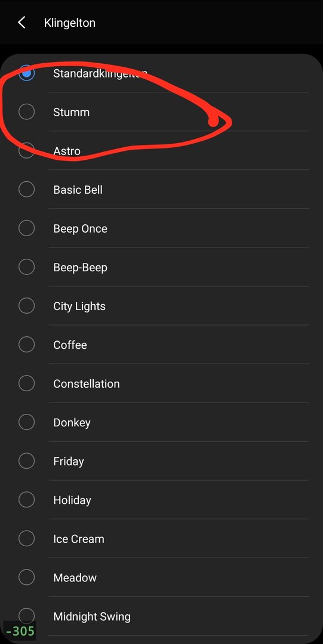The height and width of the screenshot is (644, 323).
Task: Select the Coffee radio button
Action: (x=27, y=345)
